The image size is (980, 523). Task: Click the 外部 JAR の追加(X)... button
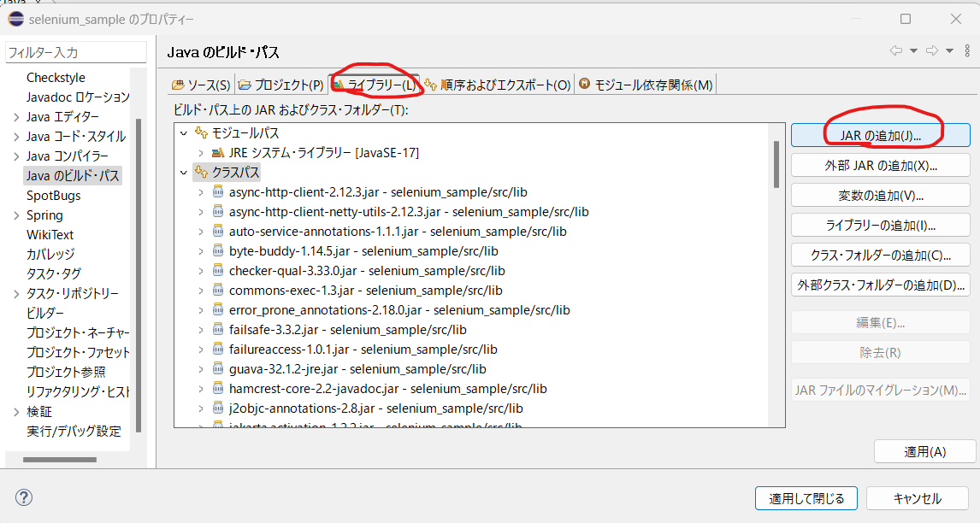click(880, 166)
